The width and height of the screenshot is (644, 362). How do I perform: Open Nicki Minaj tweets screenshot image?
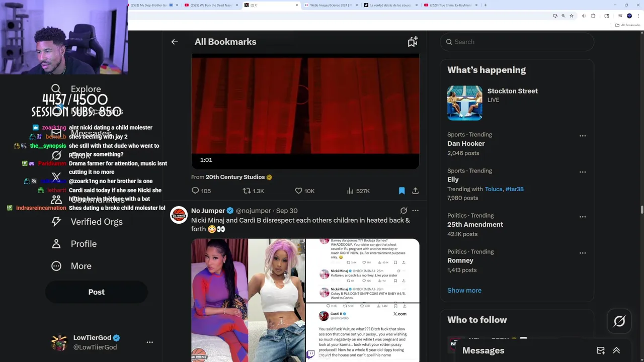(x=362, y=270)
